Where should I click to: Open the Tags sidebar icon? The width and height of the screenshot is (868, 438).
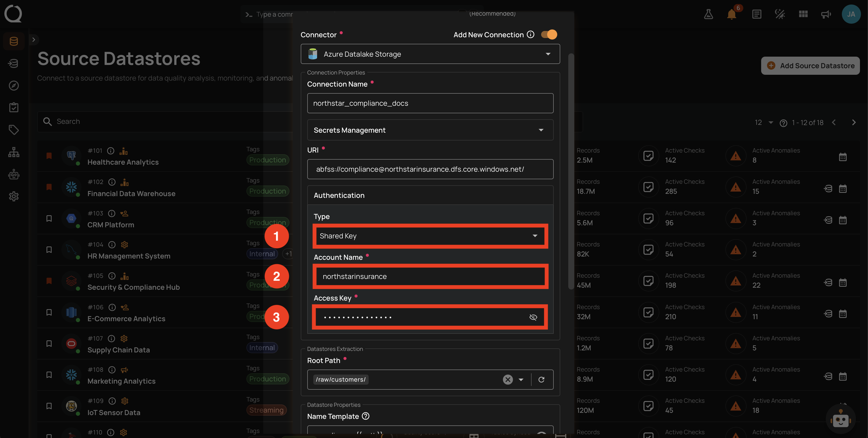14,130
